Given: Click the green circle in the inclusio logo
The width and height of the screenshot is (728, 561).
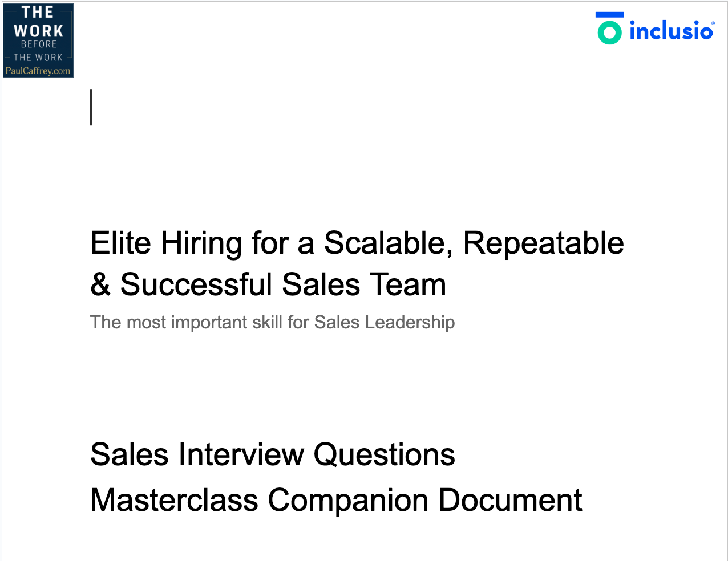Looking at the screenshot, I should [x=609, y=32].
